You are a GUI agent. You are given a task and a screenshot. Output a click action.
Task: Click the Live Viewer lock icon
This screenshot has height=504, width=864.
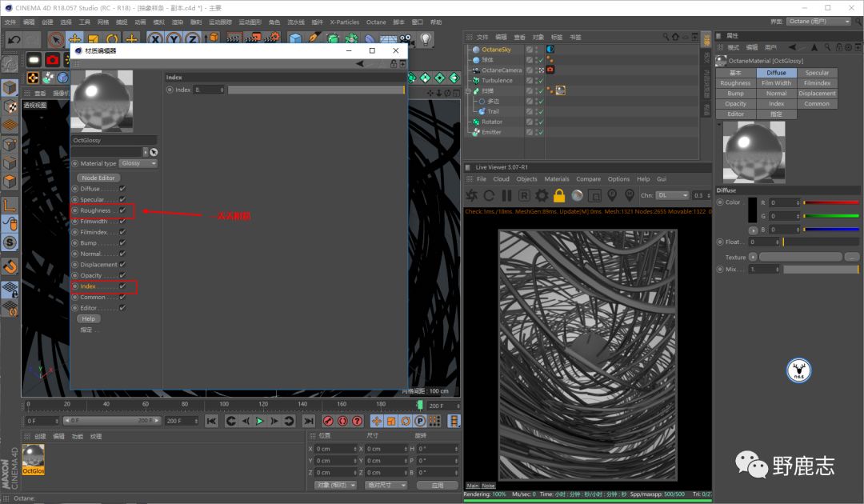tap(559, 195)
